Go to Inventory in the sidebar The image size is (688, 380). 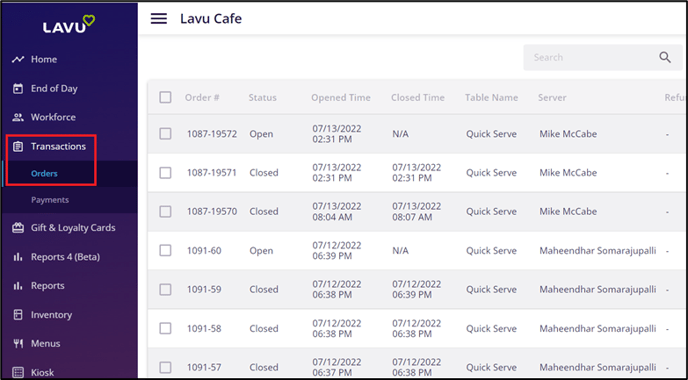pyautogui.click(x=51, y=315)
